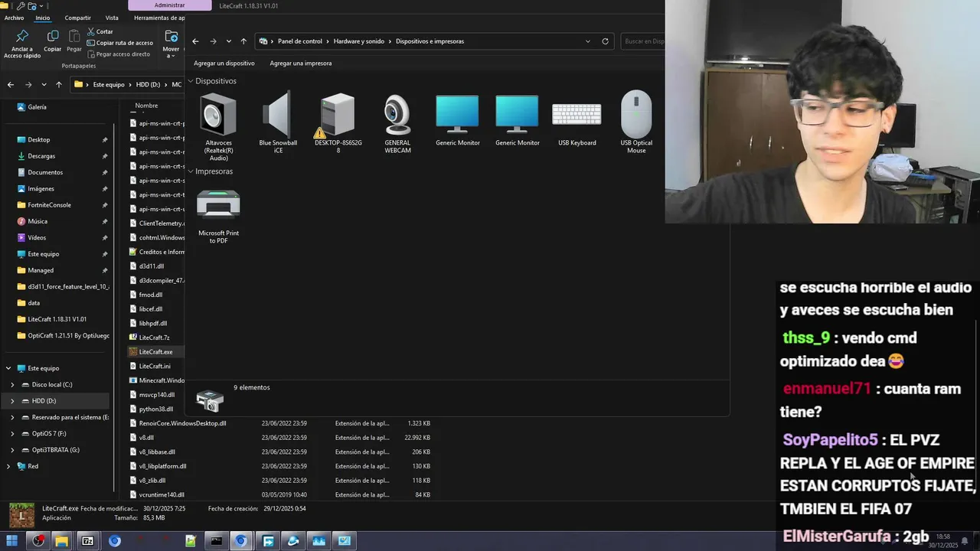
Task: Open the Administrar contextual tab
Action: point(169,5)
